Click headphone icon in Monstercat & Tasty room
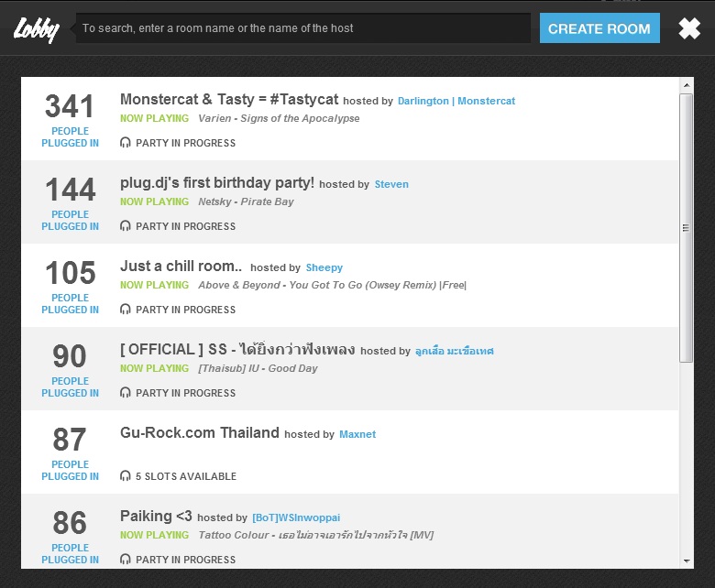Image resolution: width=715 pixels, height=588 pixels. [x=125, y=143]
